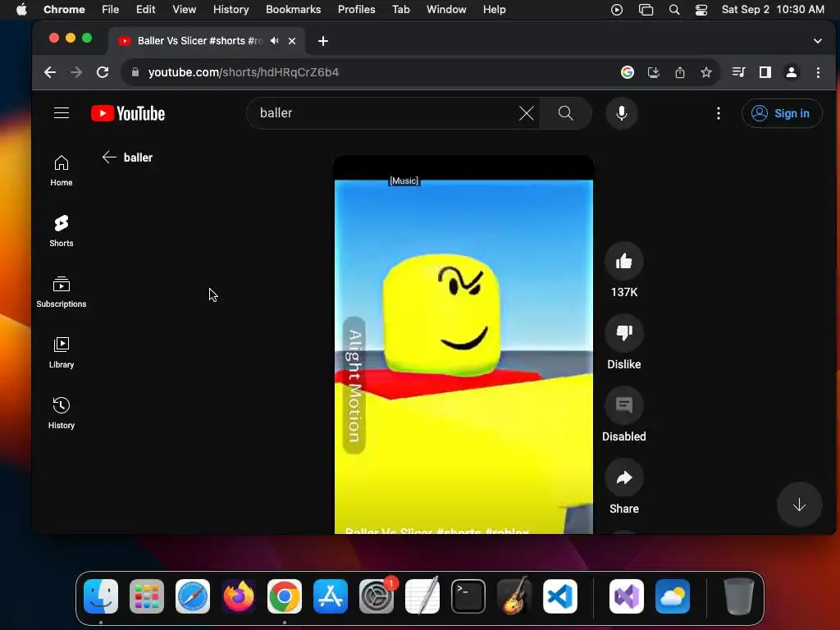Open the YouTube hamburger guide menu
This screenshot has width=840, height=630.
click(x=62, y=113)
